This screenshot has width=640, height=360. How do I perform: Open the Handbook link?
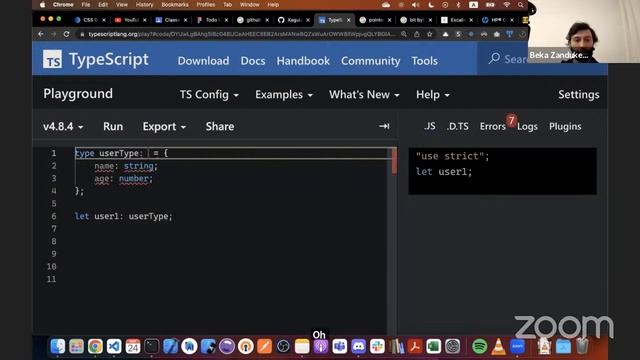[x=303, y=61]
